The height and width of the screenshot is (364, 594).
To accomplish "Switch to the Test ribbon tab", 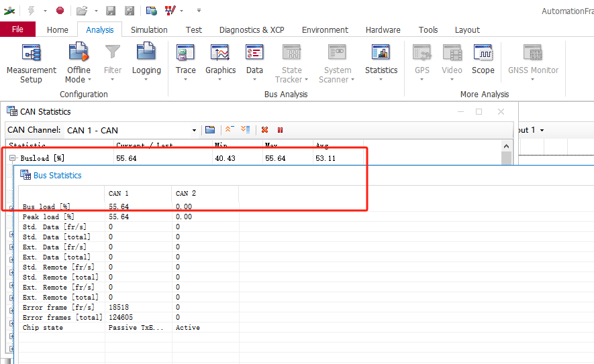I will (193, 29).
